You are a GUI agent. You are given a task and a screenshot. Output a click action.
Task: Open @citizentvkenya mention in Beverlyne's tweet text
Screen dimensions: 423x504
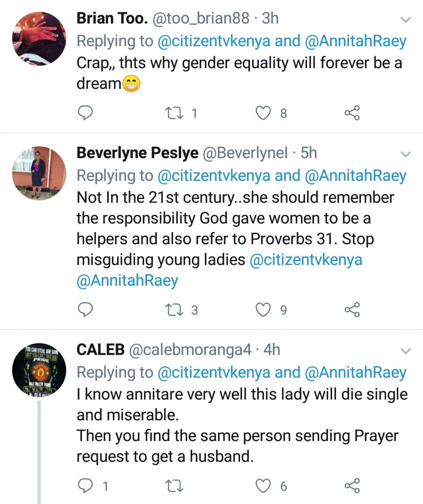tap(305, 260)
